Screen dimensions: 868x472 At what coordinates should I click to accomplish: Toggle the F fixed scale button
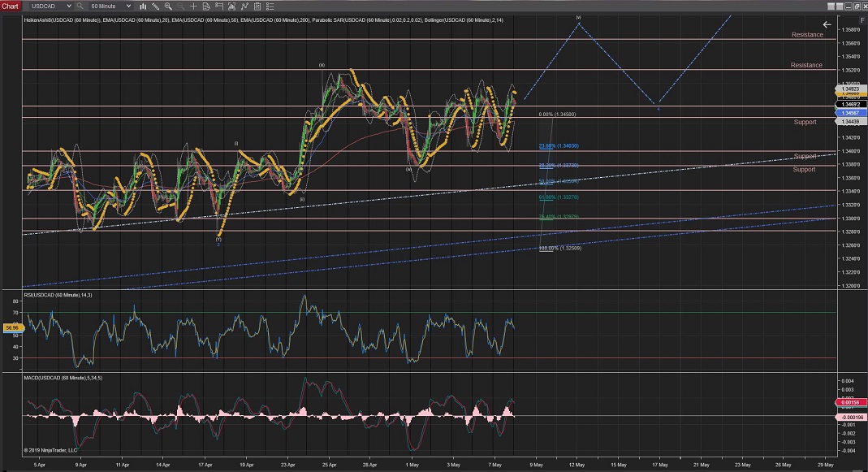pos(862,19)
